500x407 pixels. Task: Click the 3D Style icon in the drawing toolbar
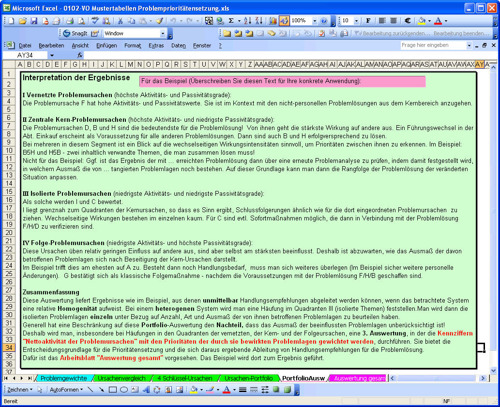pyautogui.click(x=287, y=390)
